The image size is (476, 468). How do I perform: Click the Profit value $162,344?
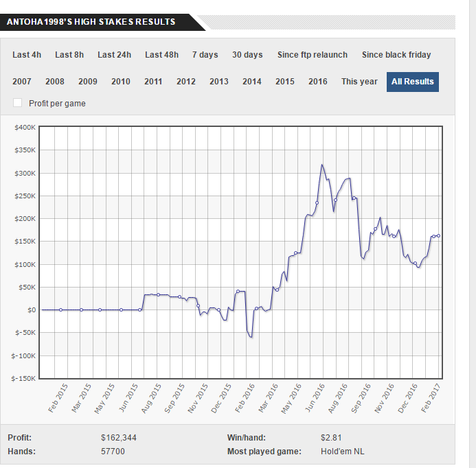pyautogui.click(x=119, y=438)
